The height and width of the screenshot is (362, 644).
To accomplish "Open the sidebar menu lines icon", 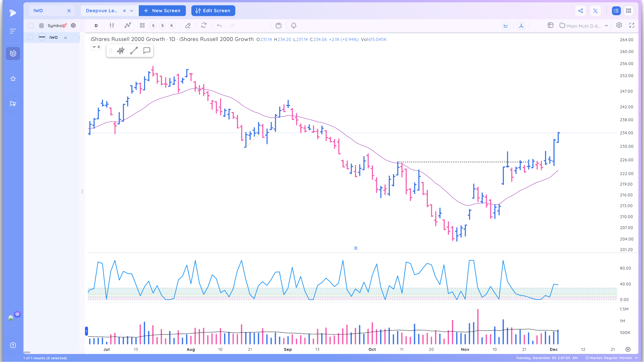I will click(x=13, y=31).
